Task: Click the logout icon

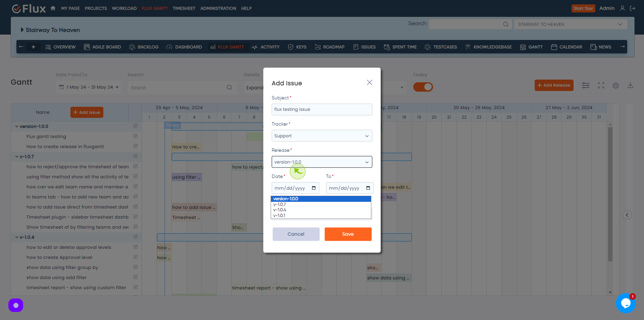Action: (633, 8)
